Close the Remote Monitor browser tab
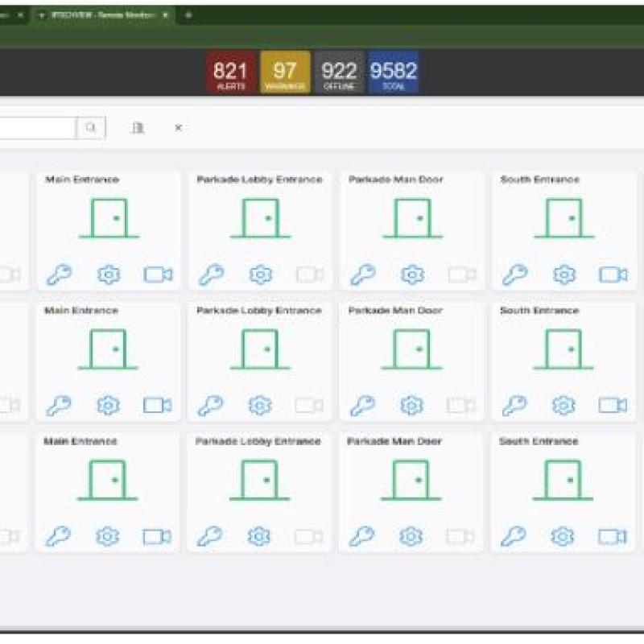This screenshot has height=644, width=644. coord(165,15)
